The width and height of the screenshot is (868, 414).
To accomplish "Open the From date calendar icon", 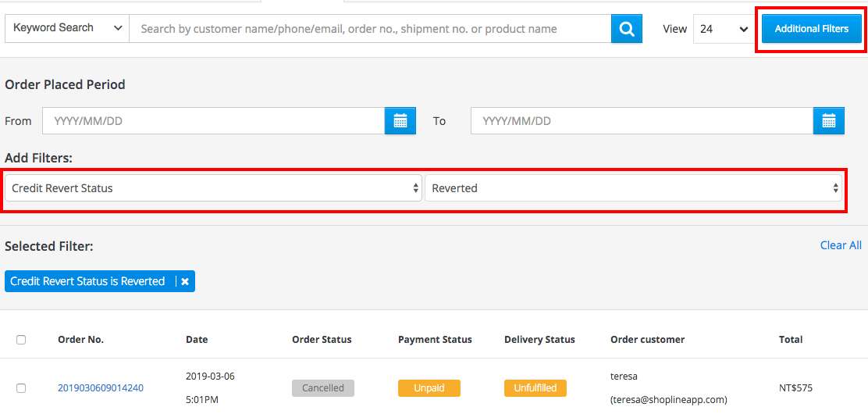I will [400, 120].
